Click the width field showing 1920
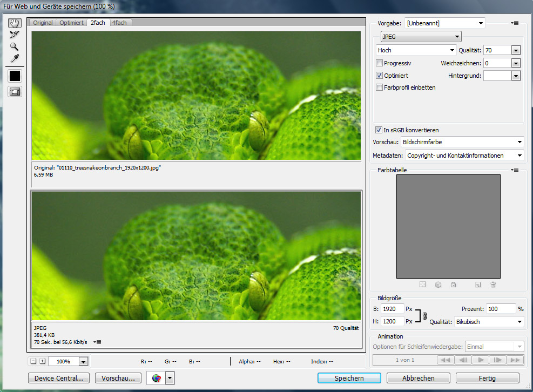This screenshot has height=392, width=533. 392,309
